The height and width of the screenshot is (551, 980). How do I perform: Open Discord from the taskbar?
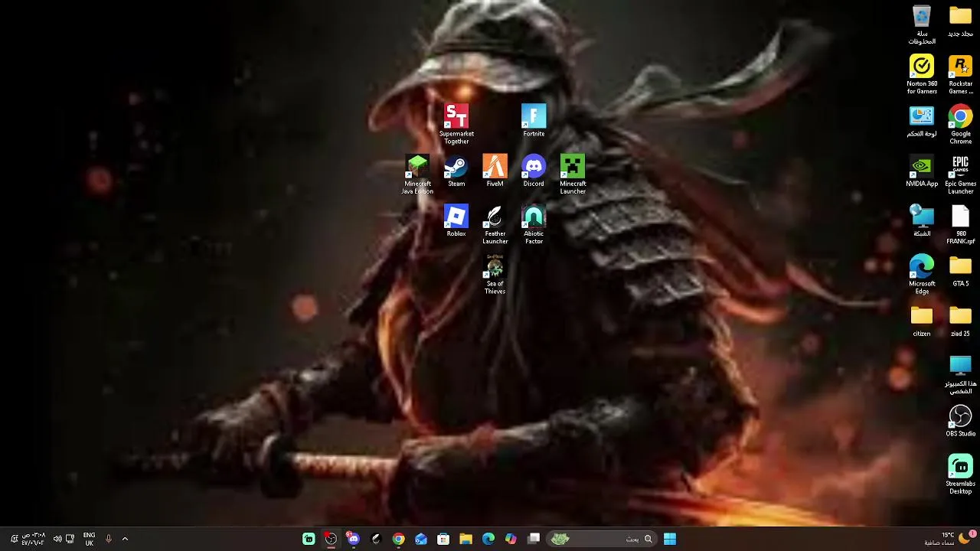pyautogui.click(x=353, y=539)
